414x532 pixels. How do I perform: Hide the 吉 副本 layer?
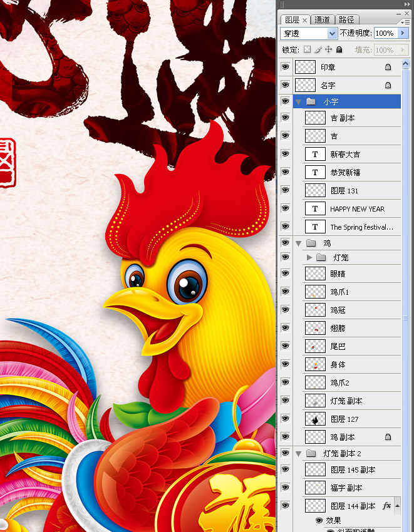point(285,118)
